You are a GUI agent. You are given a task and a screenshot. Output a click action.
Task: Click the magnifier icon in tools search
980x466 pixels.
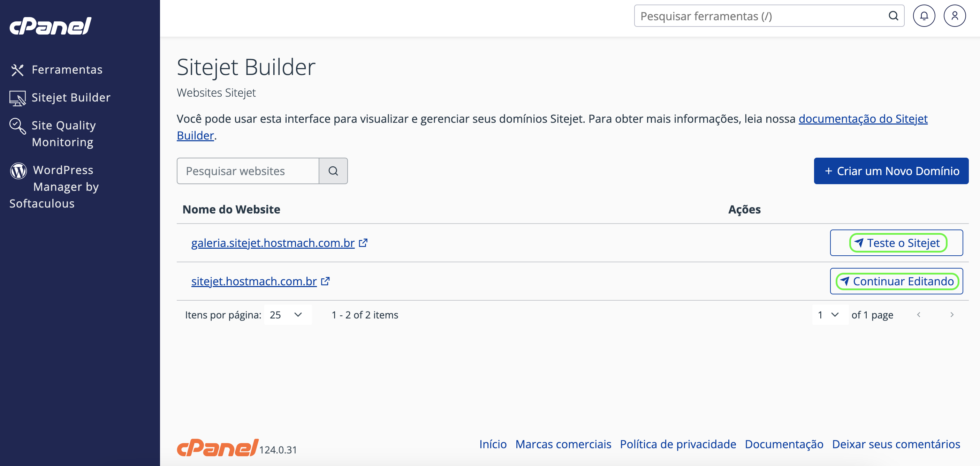pos(893,16)
